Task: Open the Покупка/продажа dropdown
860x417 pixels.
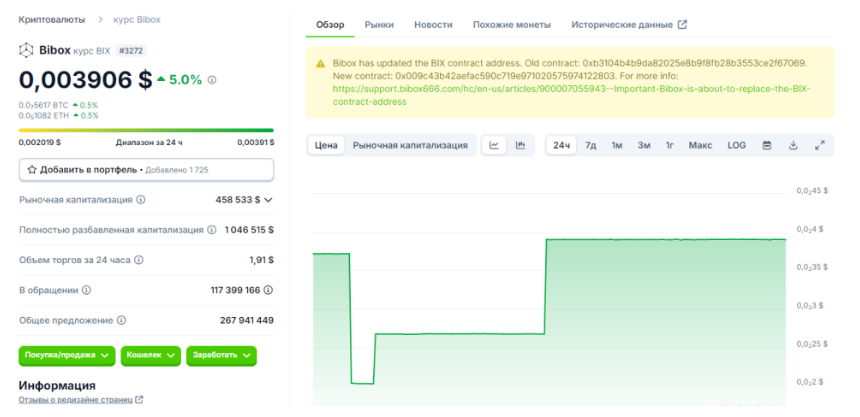Action: [67, 356]
